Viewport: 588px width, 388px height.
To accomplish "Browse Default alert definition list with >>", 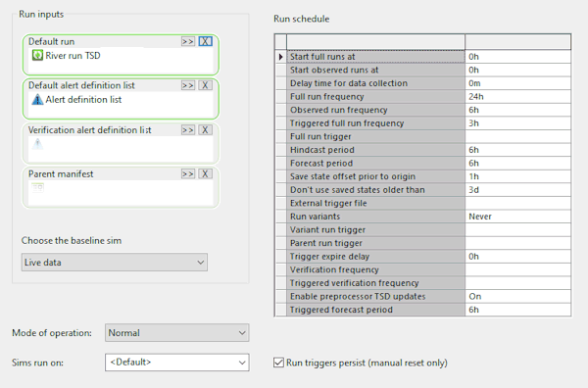I will pyautogui.click(x=188, y=85).
